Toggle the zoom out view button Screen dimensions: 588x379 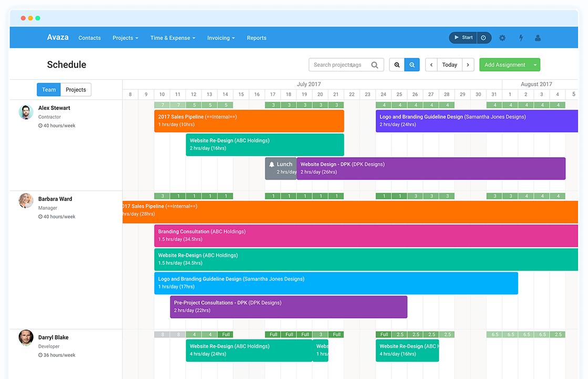(x=412, y=65)
